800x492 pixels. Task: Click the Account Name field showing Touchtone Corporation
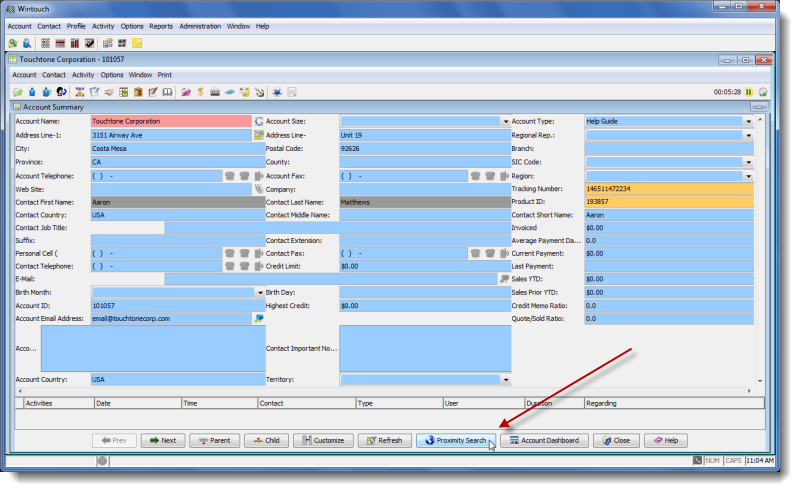click(x=171, y=121)
